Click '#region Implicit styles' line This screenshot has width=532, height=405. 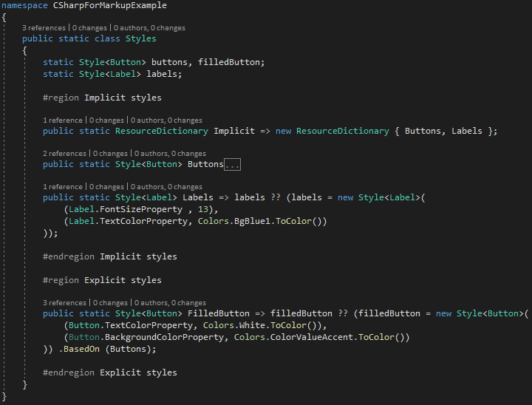pos(102,98)
